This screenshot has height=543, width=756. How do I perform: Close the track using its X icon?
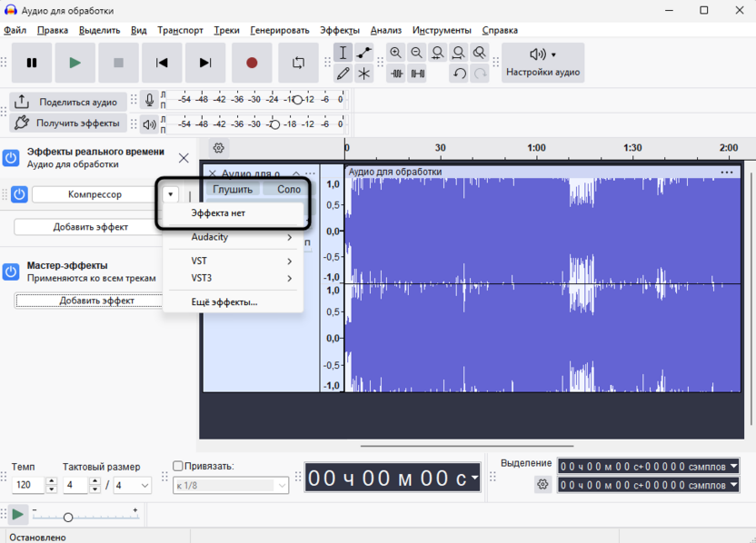(x=212, y=173)
